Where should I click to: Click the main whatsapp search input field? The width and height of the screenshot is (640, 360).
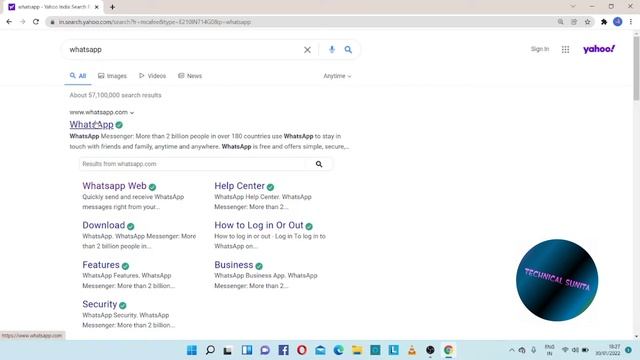[x=184, y=50]
